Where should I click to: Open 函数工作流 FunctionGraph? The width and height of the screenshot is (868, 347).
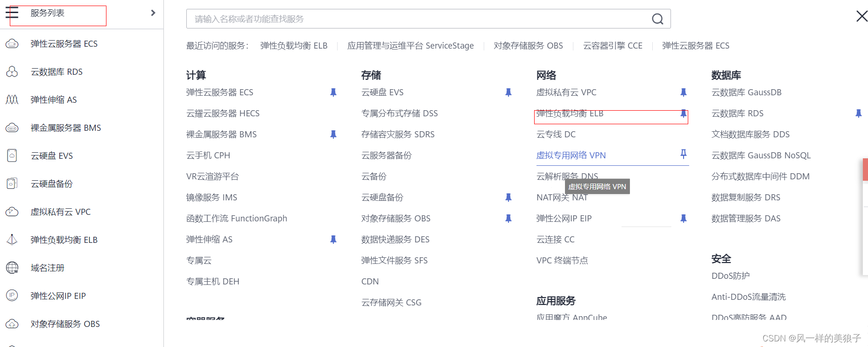[x=237, y=219]
